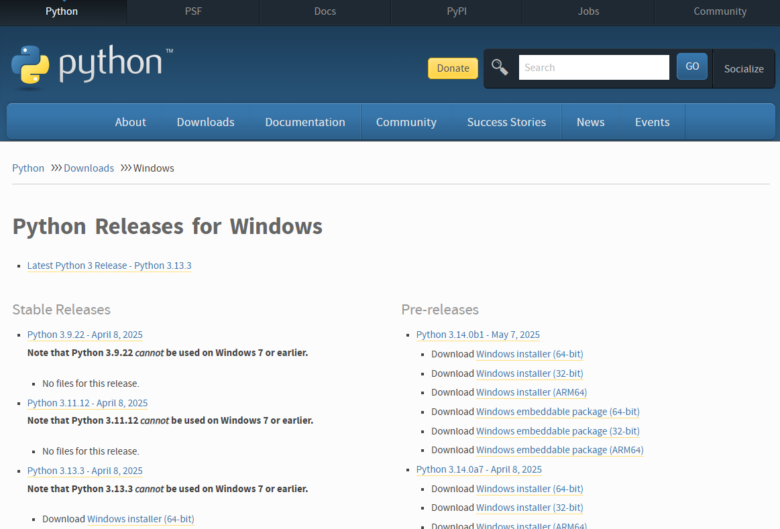The image size is (780, 529).
Task: Click No files text under Python 3.11.12
Action: pos(91,451)
